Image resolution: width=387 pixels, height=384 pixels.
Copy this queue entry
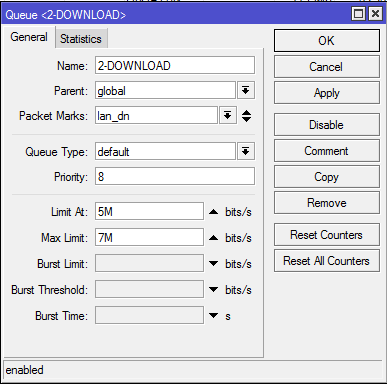click(x=327, y=177)
